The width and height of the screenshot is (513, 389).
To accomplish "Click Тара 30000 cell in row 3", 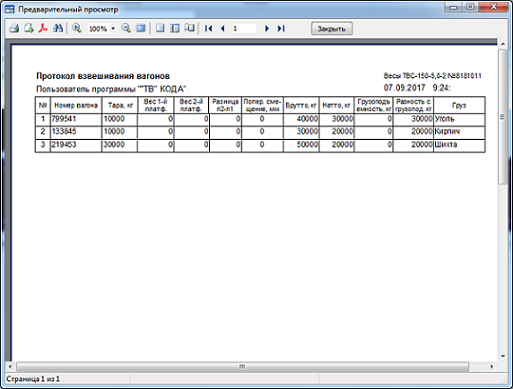I will (119, 145).
